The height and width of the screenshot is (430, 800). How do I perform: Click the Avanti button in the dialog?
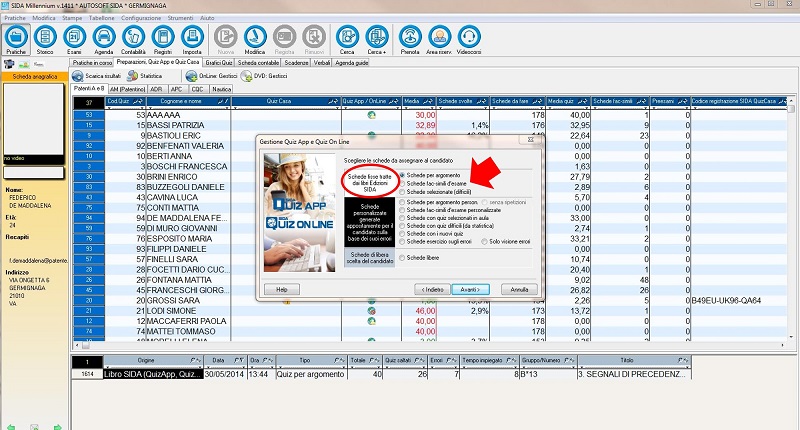tap(470, 288)
